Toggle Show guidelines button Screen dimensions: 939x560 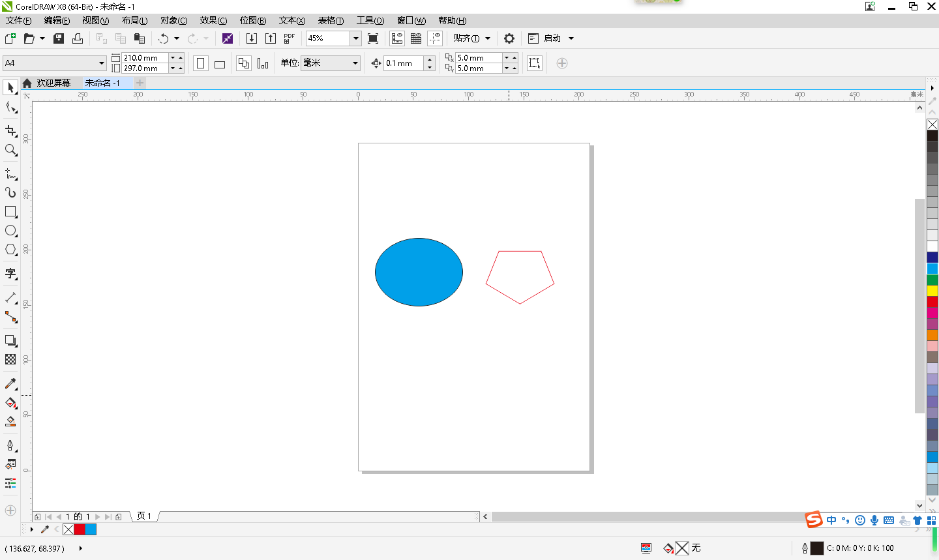click(435, 38)
